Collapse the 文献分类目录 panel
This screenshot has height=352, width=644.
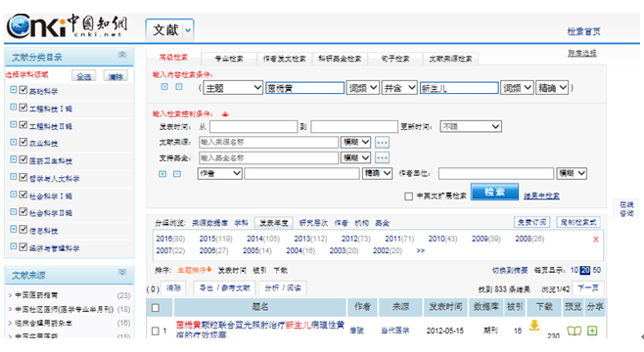(x=122, y=55)
